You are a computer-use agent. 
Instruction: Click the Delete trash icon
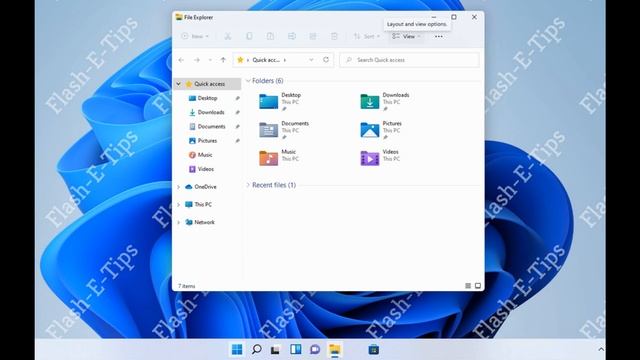(334, 36)
